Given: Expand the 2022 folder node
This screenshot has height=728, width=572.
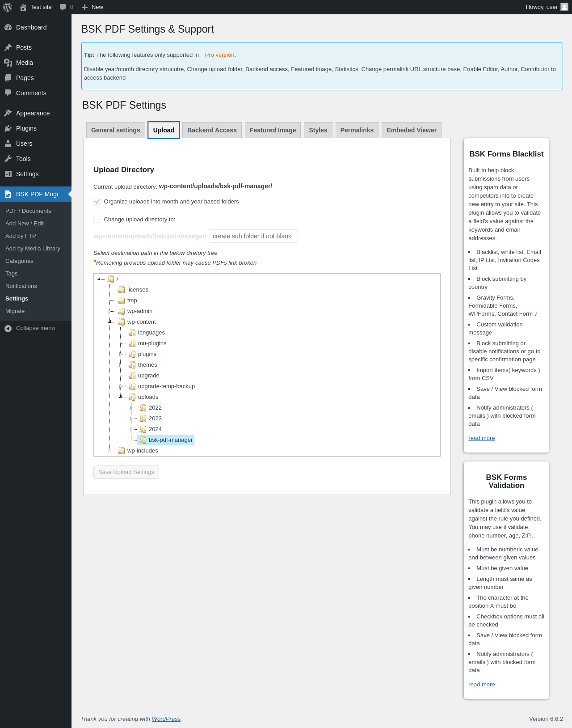Looking at the screenshot, I should tap(131, 408).
